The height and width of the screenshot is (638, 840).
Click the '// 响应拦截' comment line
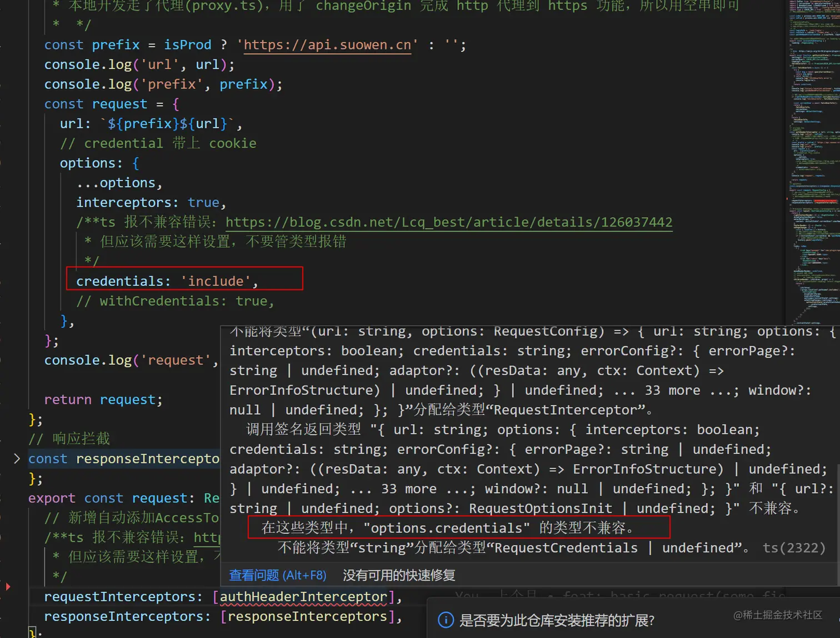click(x=69, y=439)
